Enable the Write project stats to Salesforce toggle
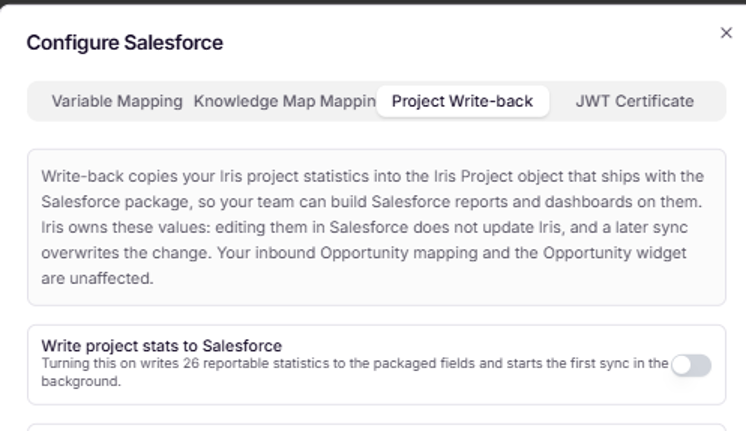Image resolution: width=746 pixels, height=432 pixels. [691, 365]
